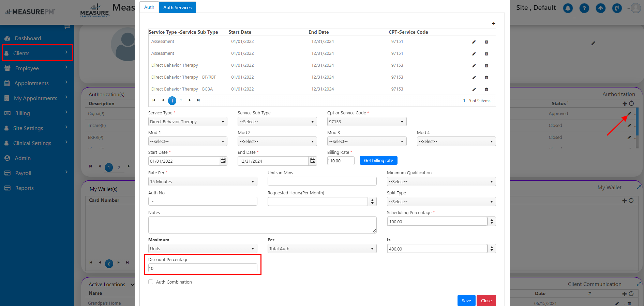Open the Mod 3 dropdown

367,141
